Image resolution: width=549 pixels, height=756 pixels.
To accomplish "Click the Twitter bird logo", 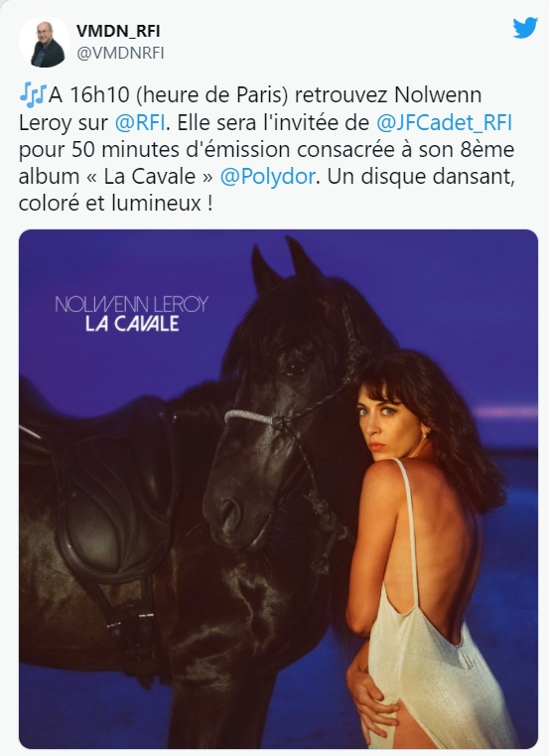I will coord(525,28).
